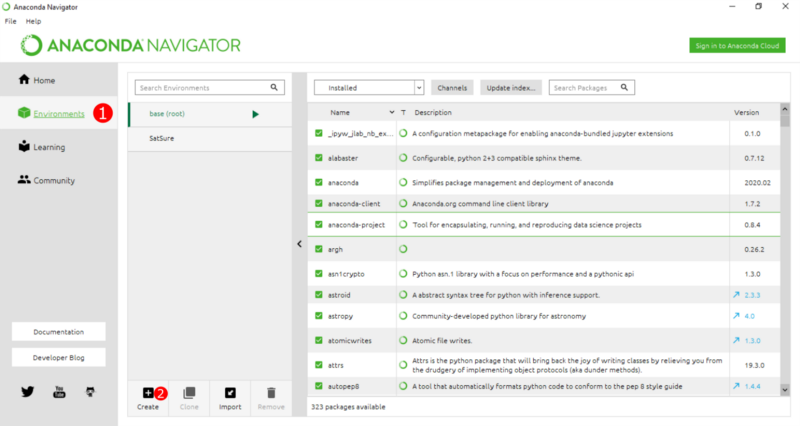The image size is (800, 426).
Task: Collapse the environments panel with the left chevron
Action: coord(299,244)
